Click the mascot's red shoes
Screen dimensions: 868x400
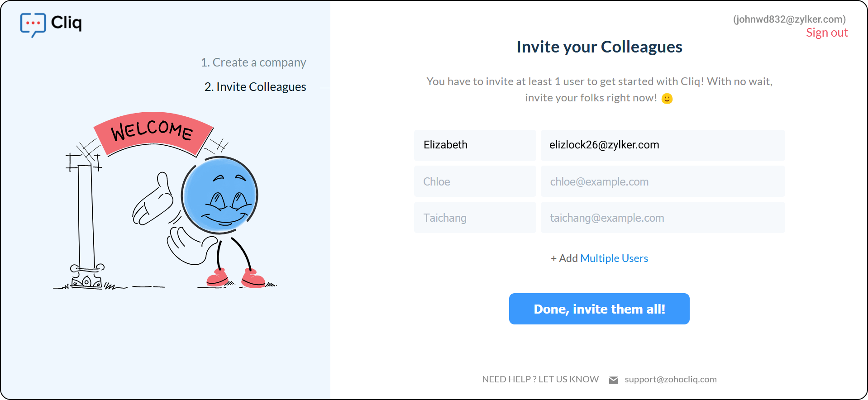tap(235, 278)
